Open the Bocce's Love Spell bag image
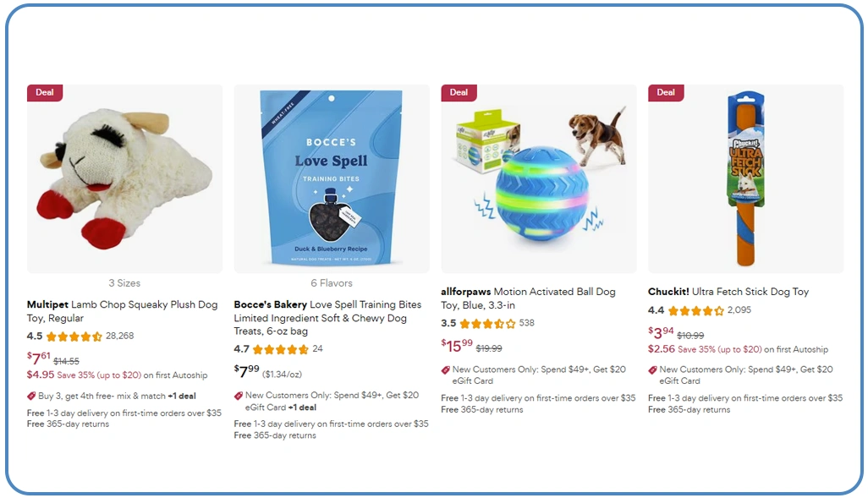This screenshot has width=868, height=498. click(x=332, y=178)
